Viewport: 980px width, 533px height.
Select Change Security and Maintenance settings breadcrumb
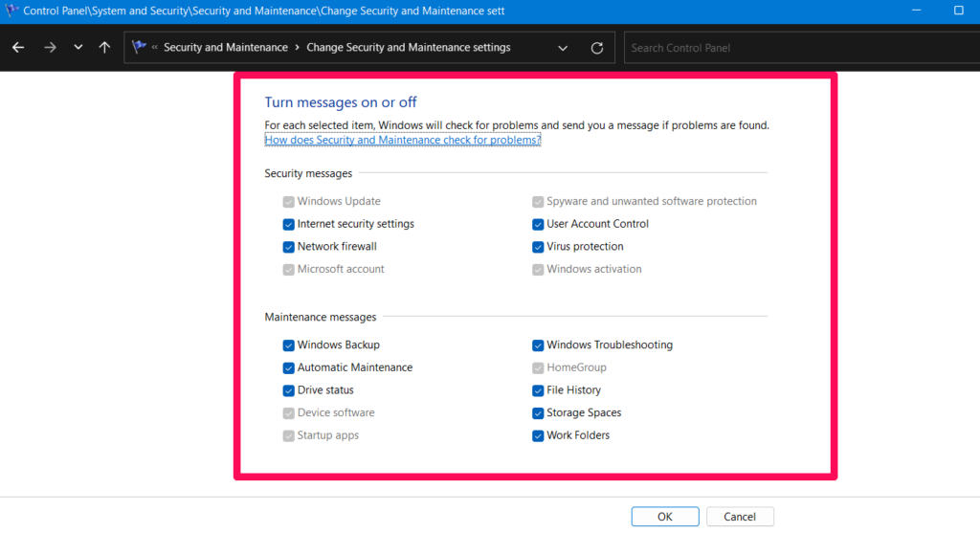(x=408, y=48)
